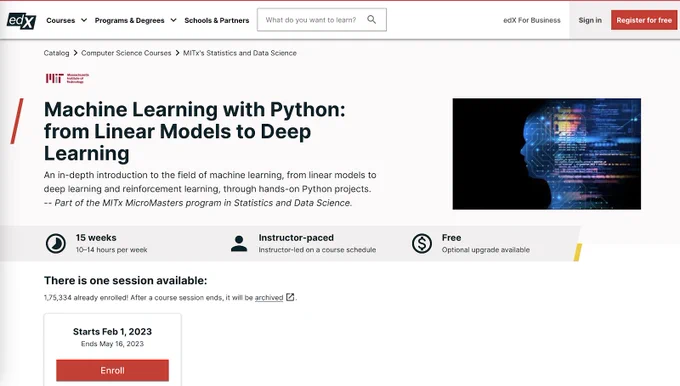
Task: Select the '15 weeks' text
Action: [x=96, y=238]
